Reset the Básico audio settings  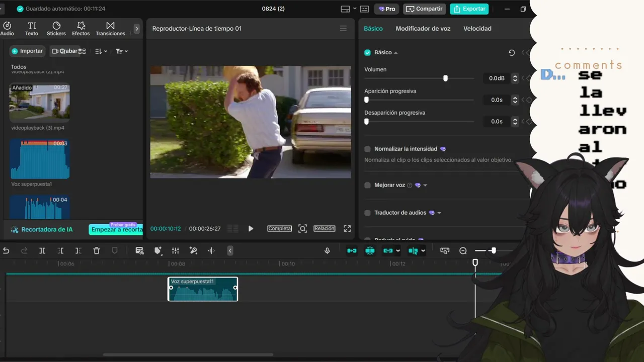[512, 53]
